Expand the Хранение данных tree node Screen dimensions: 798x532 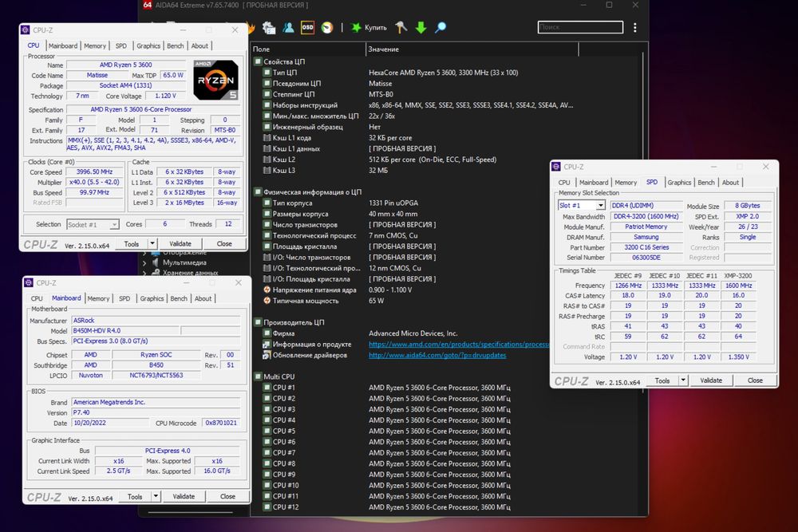[x=144, y=273]
